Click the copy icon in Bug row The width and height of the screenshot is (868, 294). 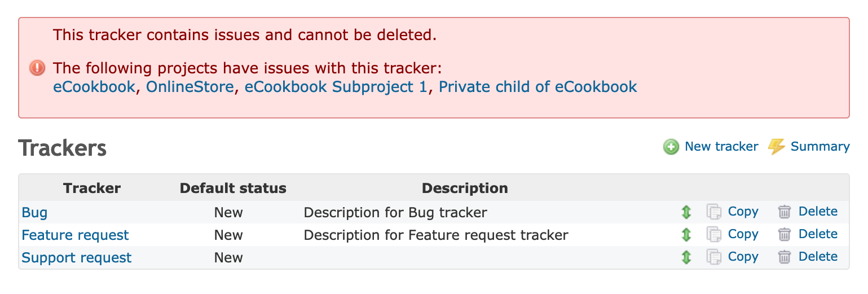(x=714, y=212)
